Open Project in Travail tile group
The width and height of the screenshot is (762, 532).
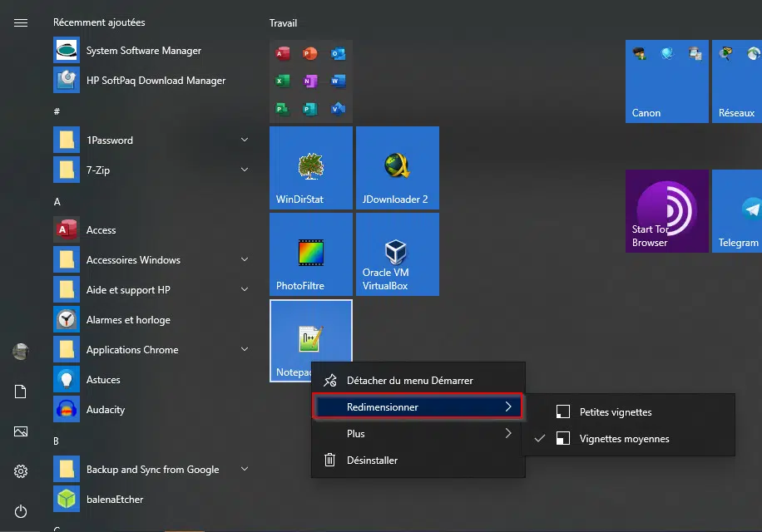click(x=282, y=109)
